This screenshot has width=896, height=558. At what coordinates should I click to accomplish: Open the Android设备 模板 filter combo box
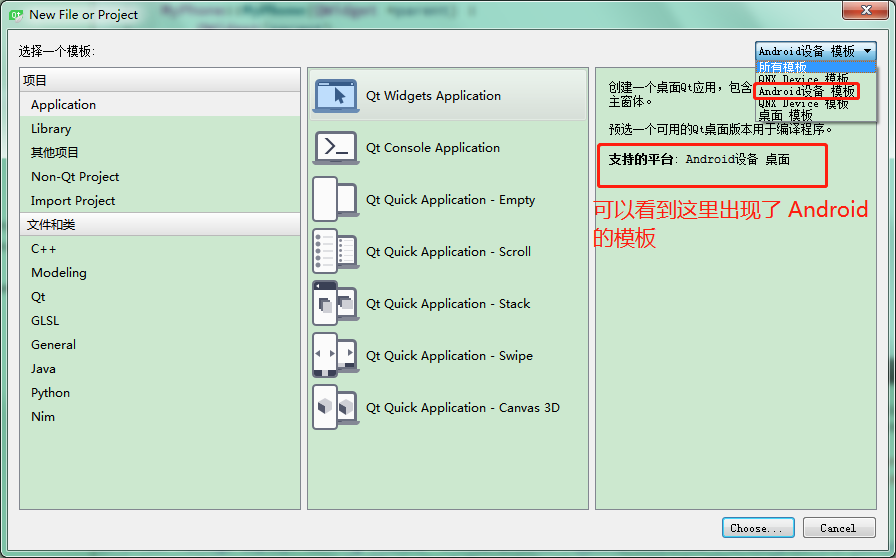[x=815, y=51]
